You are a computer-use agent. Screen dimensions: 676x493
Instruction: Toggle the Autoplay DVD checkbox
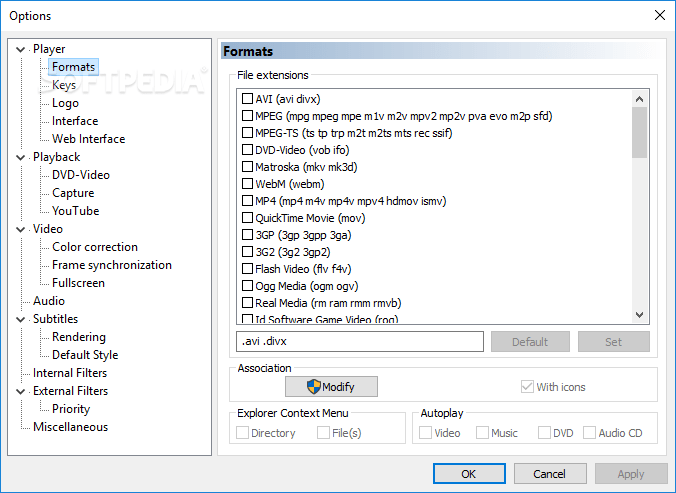544,433
